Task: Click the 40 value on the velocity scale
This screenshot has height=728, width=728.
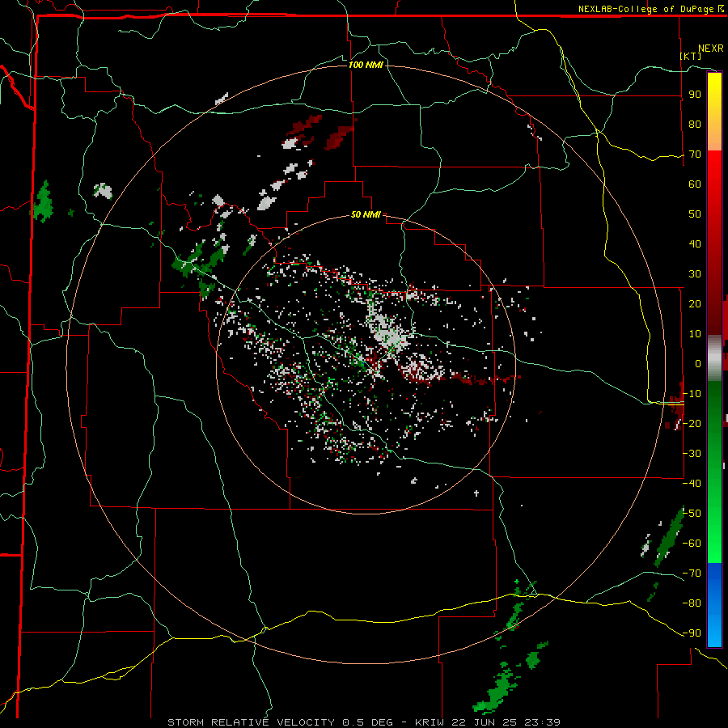Action: (695, 243)
